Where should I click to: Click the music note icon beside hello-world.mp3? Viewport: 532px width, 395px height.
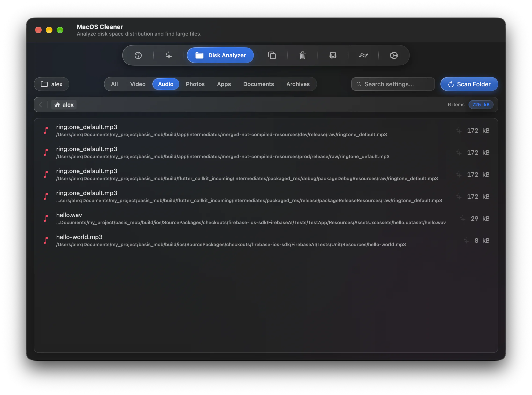46,241
